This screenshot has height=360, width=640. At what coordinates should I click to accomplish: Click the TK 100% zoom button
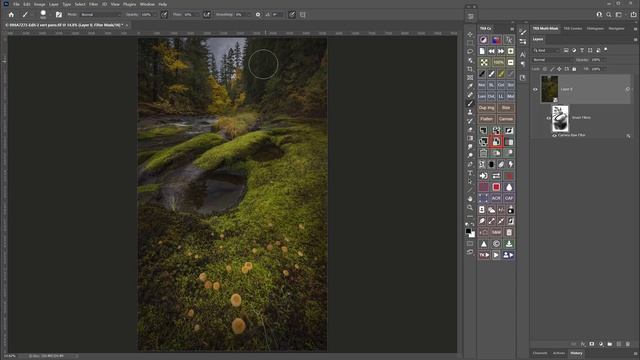tap(498, 62)
